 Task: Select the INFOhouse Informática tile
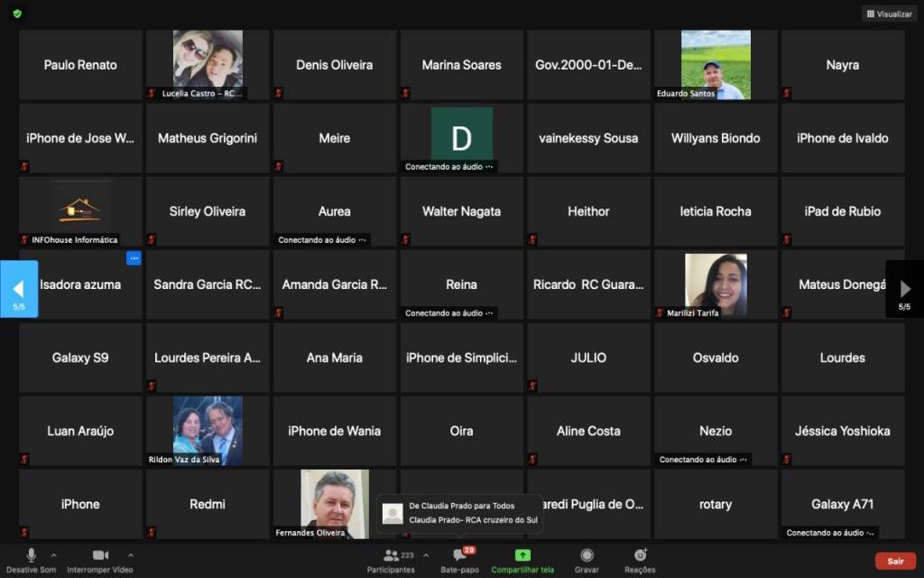(80, 211)
